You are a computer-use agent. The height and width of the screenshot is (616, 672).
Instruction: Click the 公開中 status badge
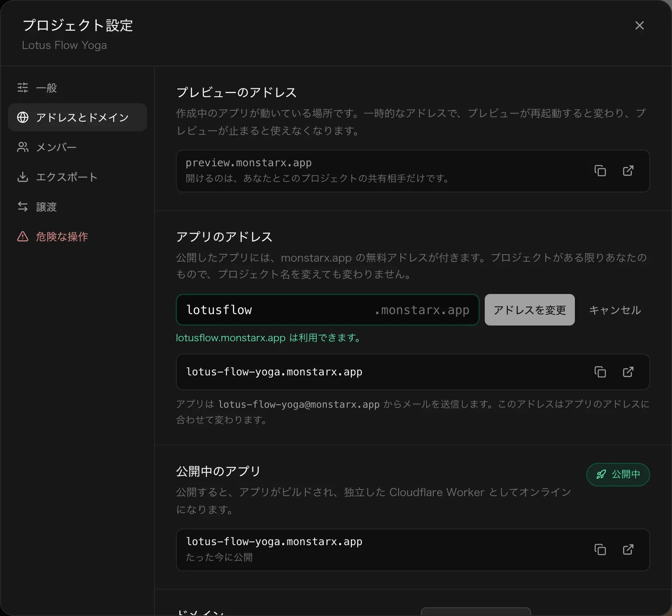tap(618, 474)
